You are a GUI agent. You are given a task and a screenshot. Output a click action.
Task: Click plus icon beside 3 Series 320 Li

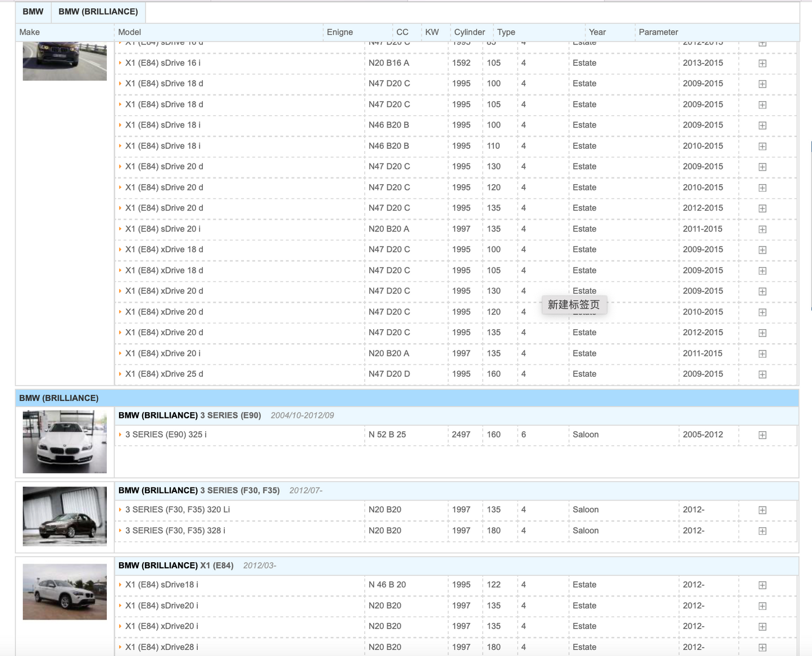click(762, 510)
